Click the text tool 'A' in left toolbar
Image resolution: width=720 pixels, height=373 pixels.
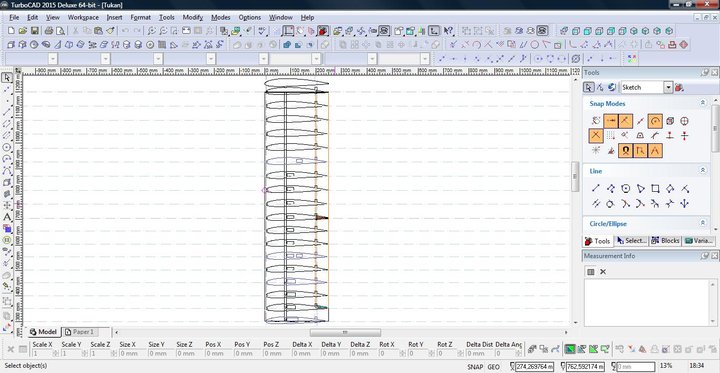[7, 217]
